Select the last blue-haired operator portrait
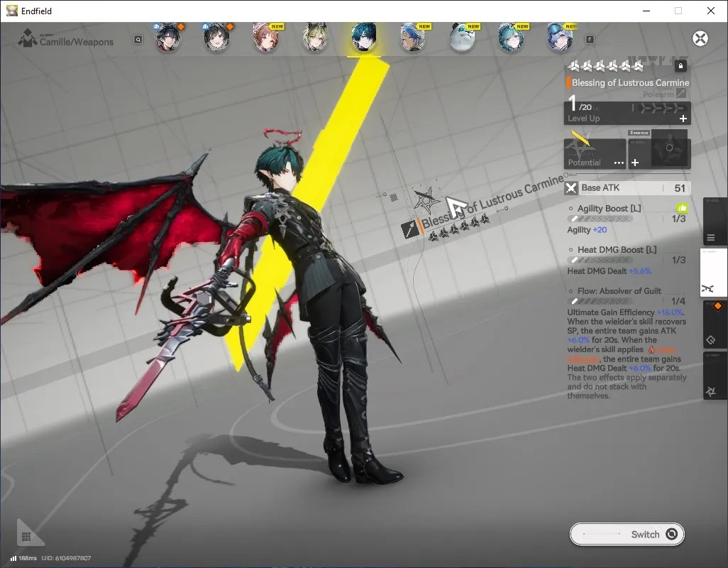Screen dimensions: 728x568 [560, 38]
